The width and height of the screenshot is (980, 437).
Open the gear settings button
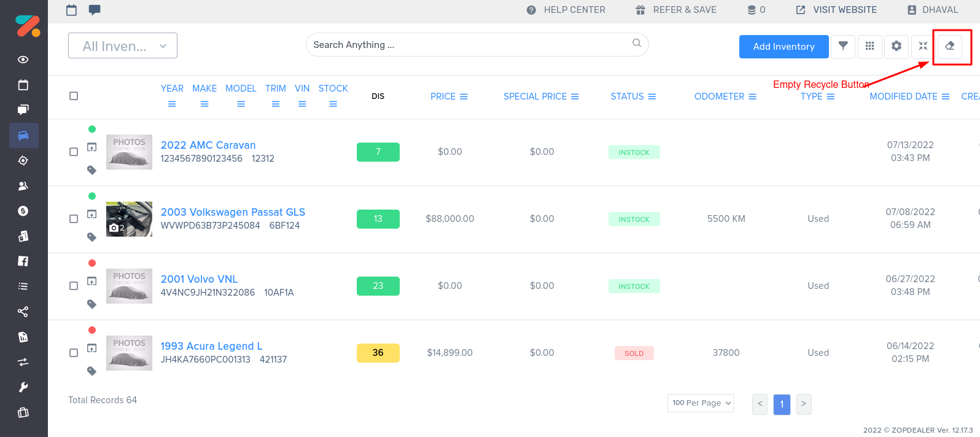tap(896, 46)
